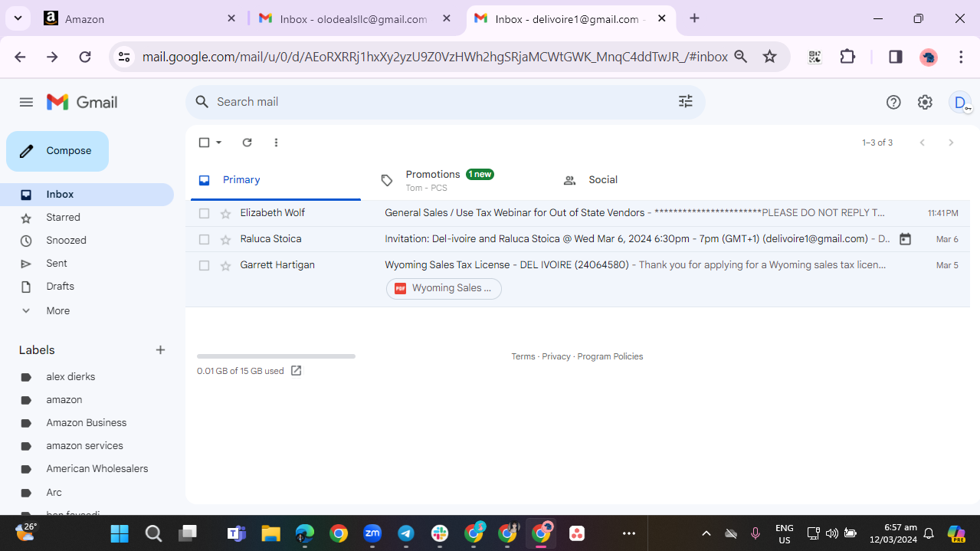Open Google account avatar D

960,102
